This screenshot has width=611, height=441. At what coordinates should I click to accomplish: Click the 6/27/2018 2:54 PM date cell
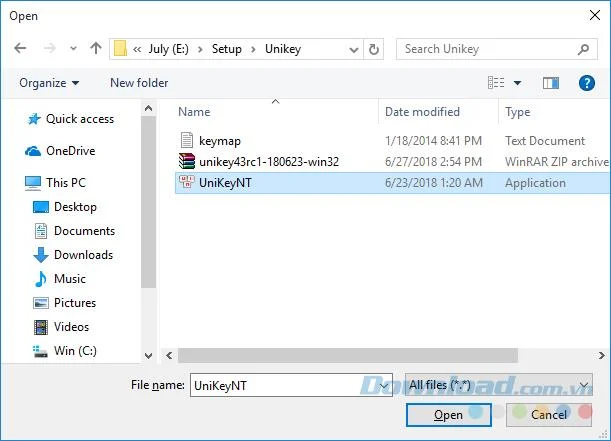433,162
